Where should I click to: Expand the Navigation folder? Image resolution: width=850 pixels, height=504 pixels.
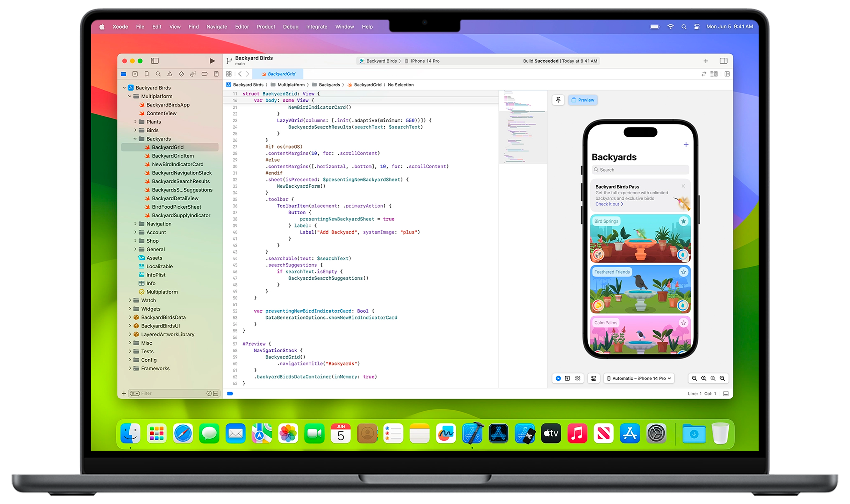click(x=135, y=224)
